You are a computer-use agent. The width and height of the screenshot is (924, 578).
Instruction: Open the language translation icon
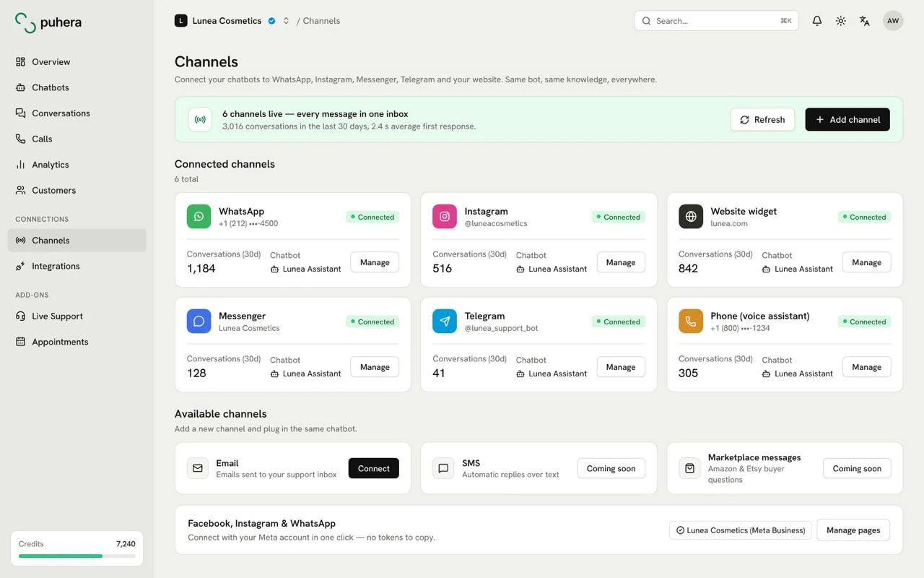tap(865, 21)
